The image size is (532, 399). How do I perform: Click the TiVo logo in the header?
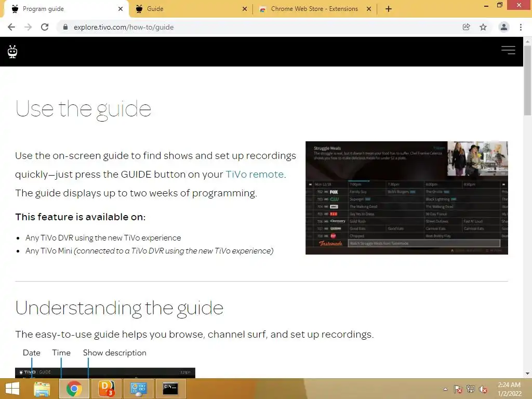click(x=12, y=51)
